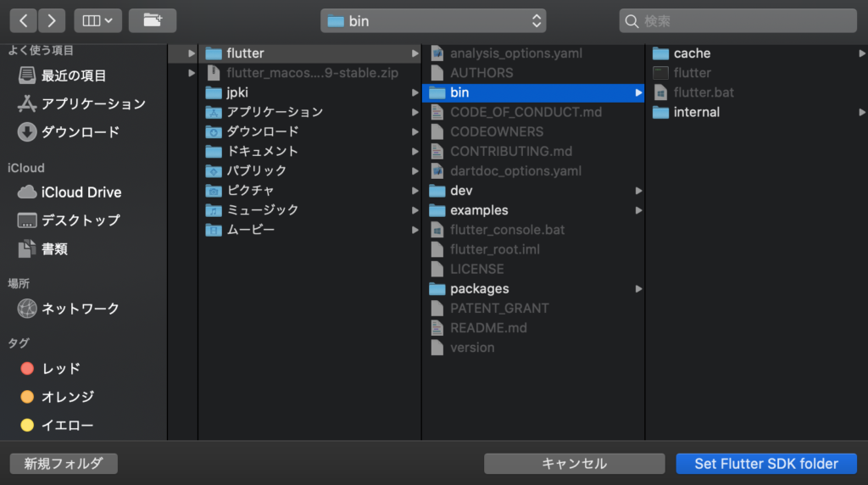The height and width of the screenshot is (485, 868).
Task: Select the PATENT_GRANT file
Action: coord(534,309)
